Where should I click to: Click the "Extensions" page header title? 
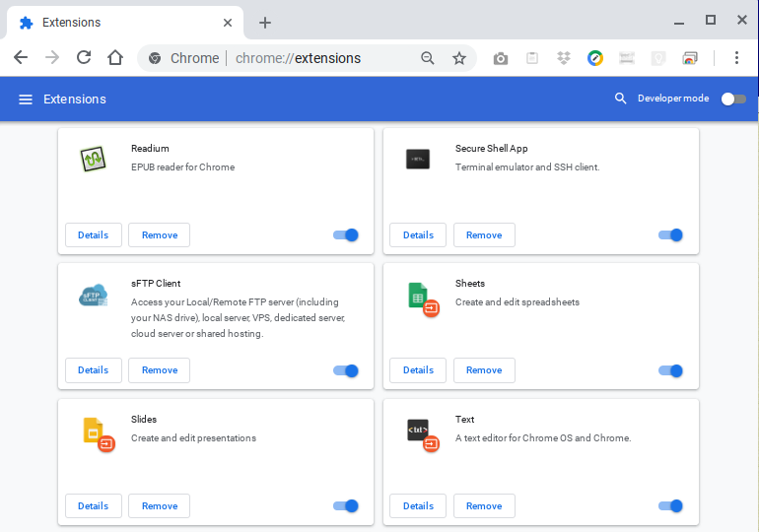click(75, 100)
